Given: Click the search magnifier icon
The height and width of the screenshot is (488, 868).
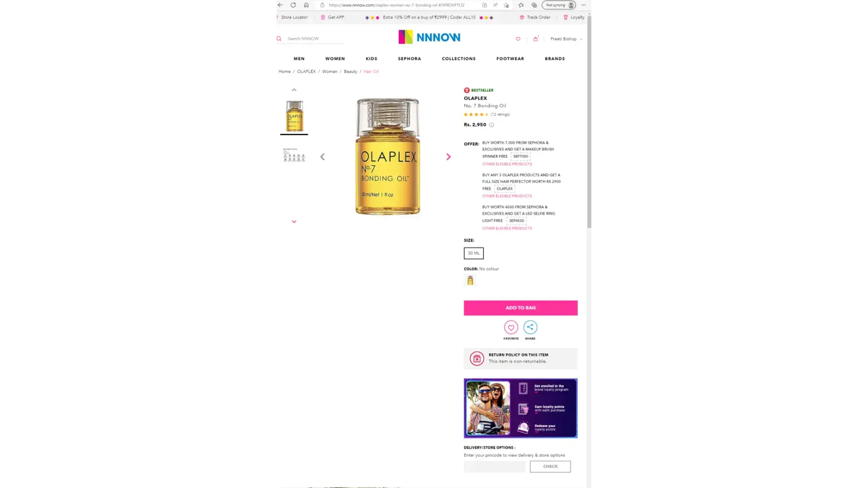Looking at the screenshot, I should click(x=279, y=39).
